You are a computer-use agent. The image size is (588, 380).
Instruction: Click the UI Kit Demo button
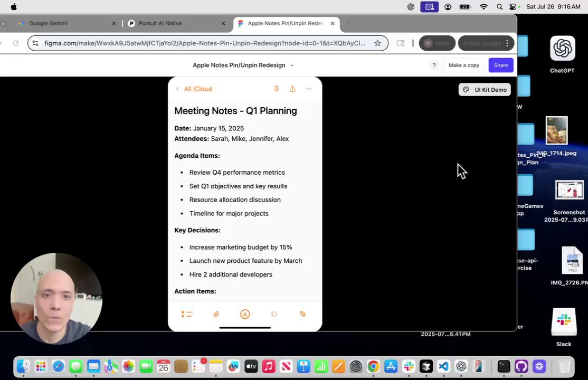[485, 90]
